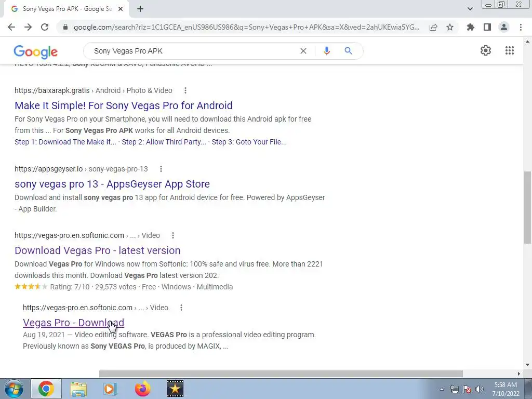Go to the Google homepage logo
Viewport: 532px width, 399px height.
[36, 51]
